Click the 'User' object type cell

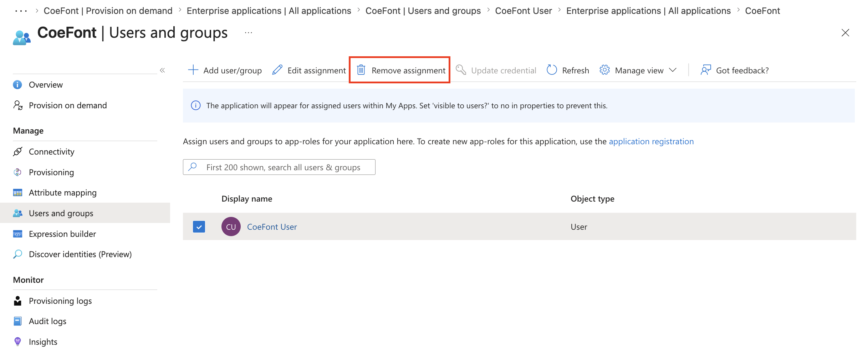(579, 227)
